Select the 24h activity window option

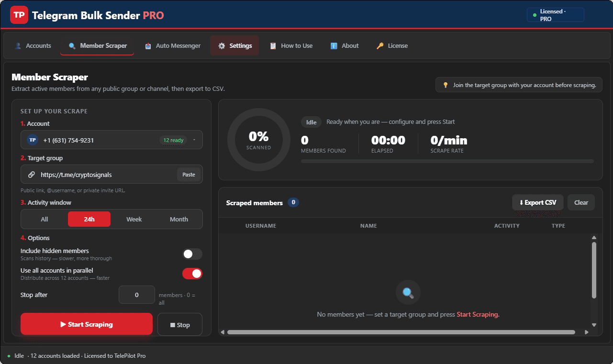89,219
